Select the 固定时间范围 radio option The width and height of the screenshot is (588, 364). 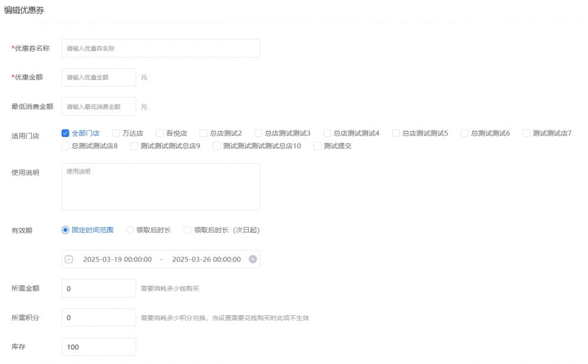(65, 230)
